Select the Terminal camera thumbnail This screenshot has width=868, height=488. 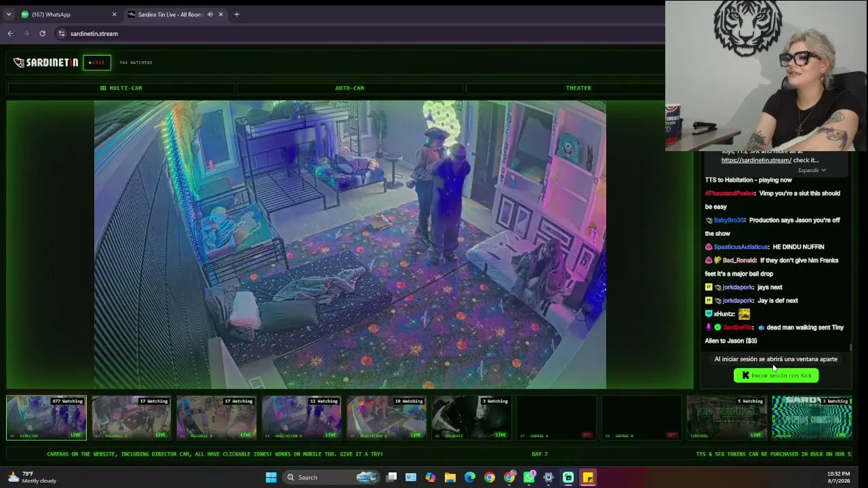click(x=726, y=418)
